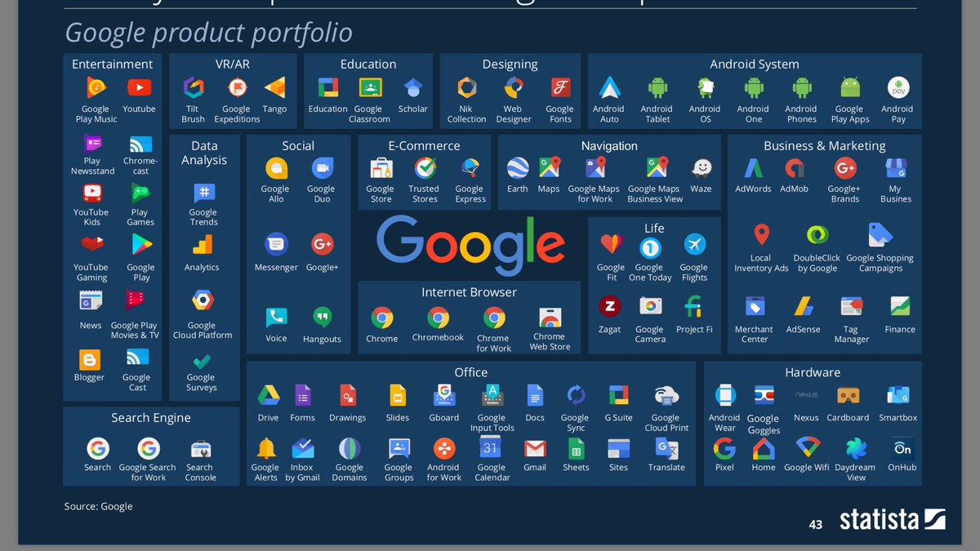This screenshot has height=551, width=980.
Task: Click the Google Allo icon
Action: (276, 168)
